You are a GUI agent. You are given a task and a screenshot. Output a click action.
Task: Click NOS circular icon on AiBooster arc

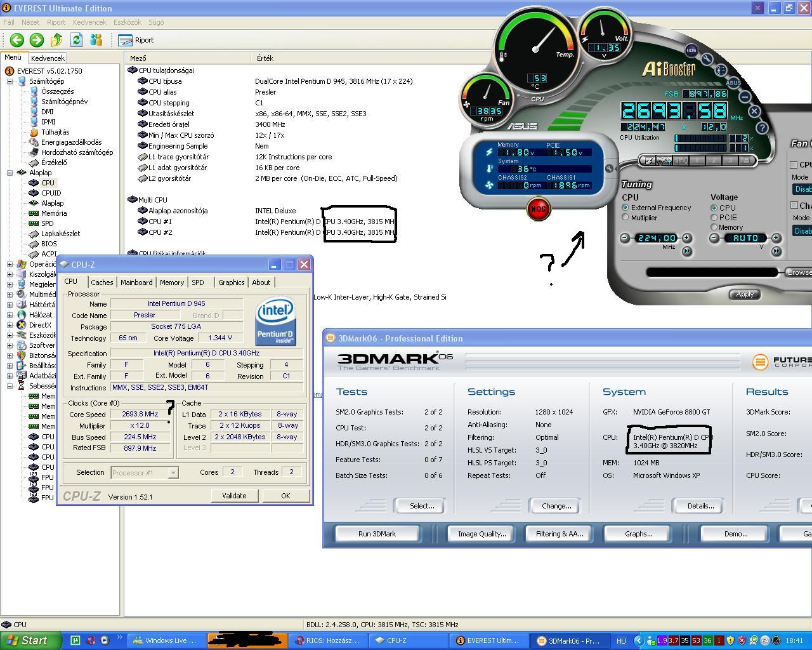691,50
